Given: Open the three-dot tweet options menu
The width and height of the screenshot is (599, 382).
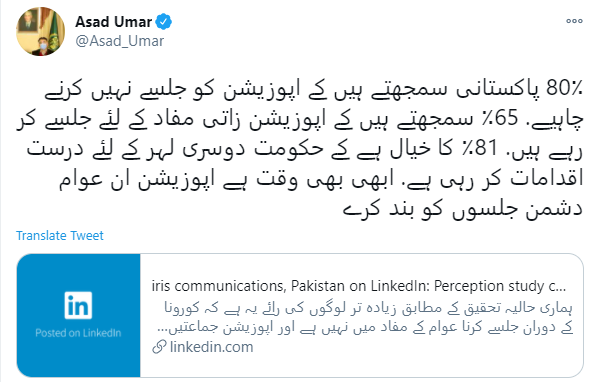Looking at the screenshot, I should click(x=574, y=21).
